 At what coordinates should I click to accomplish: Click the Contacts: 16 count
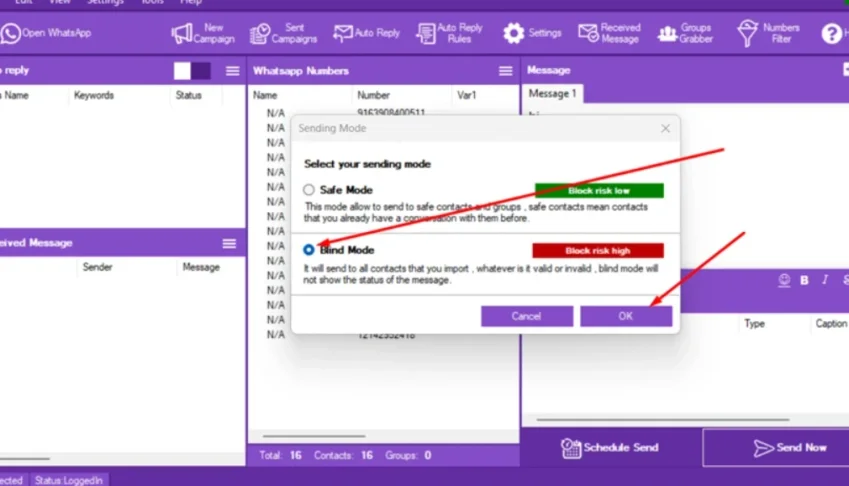tap(343, 456)
